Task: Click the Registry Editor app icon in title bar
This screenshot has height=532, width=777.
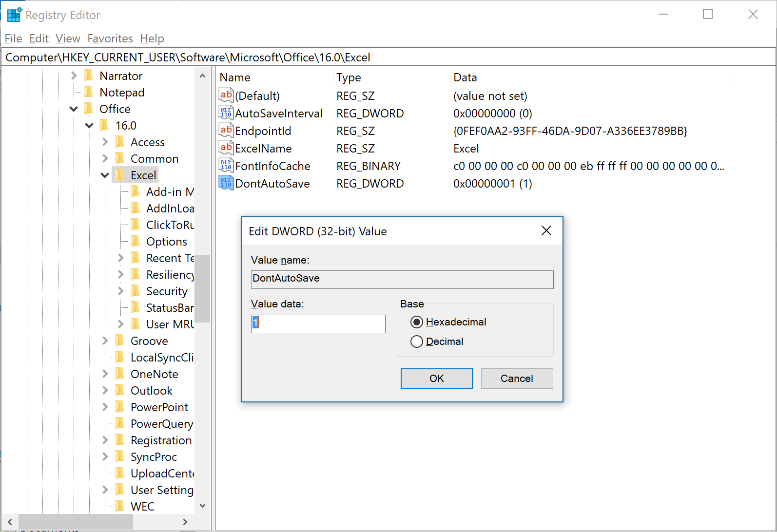Action: coord(14,15)
